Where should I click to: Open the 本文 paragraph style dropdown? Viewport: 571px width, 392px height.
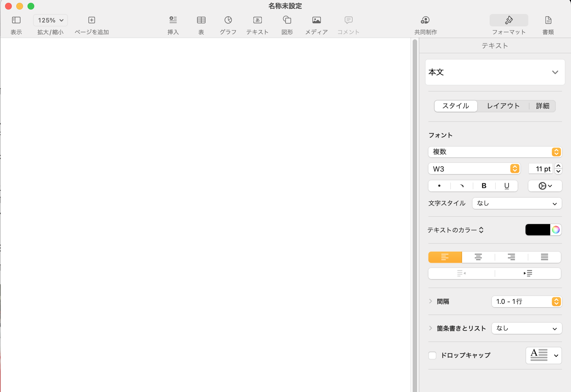(495, 72)
